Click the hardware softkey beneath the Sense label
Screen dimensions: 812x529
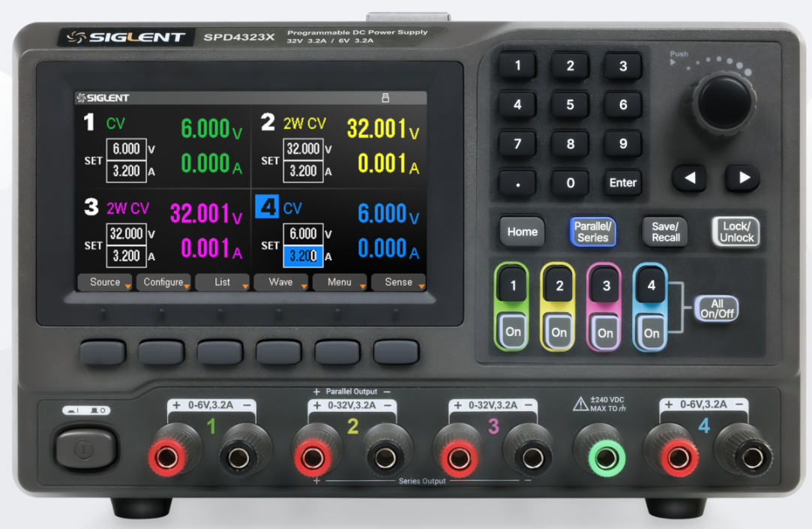tap(396, 352)
